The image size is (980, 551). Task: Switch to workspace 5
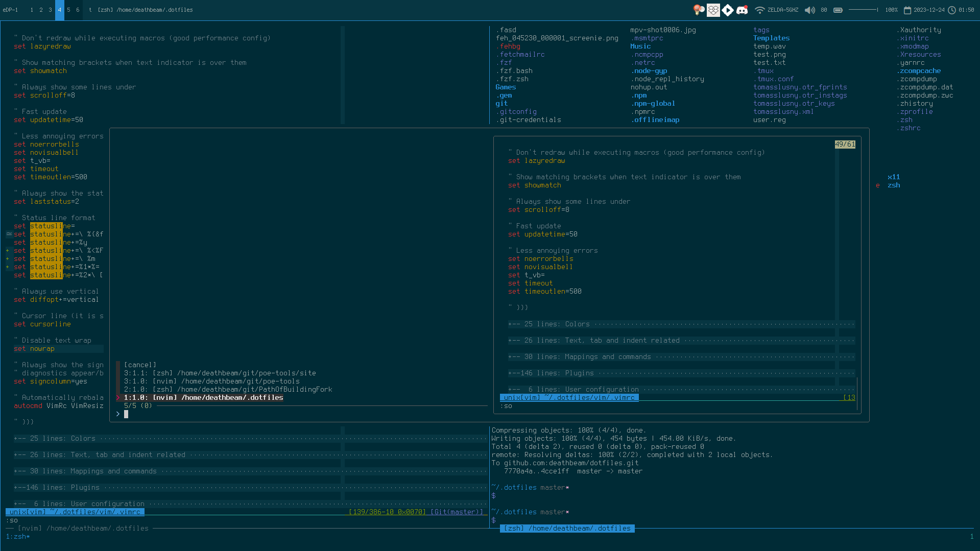pyautogui.click(x=68, y=10)
